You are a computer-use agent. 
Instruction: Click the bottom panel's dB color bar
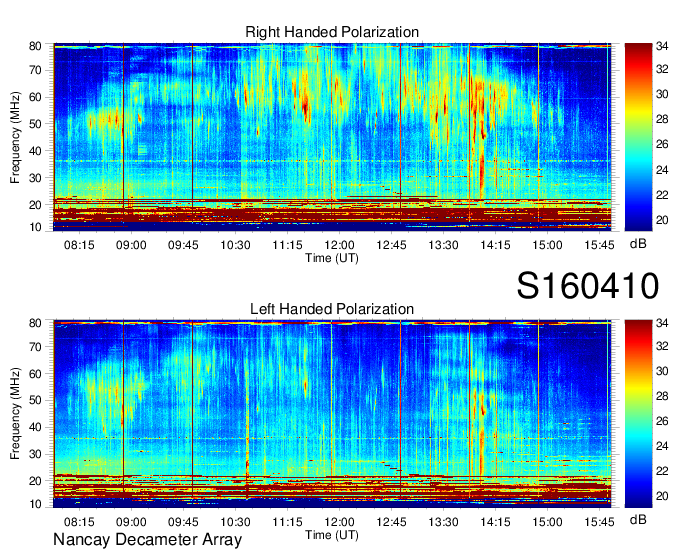(x=638, y=413)
